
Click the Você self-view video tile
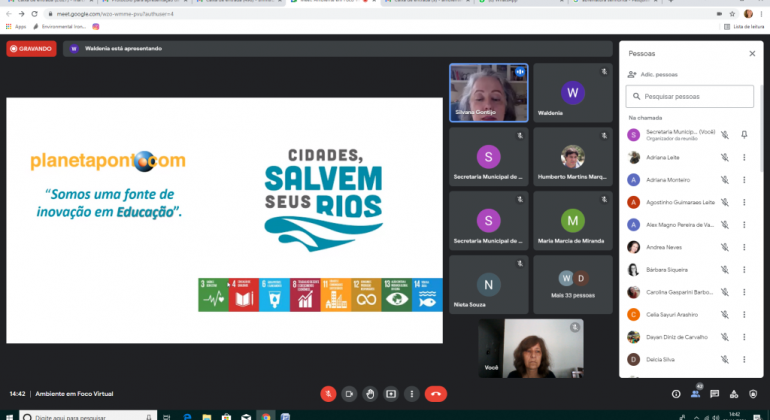[x=531, y=348]
